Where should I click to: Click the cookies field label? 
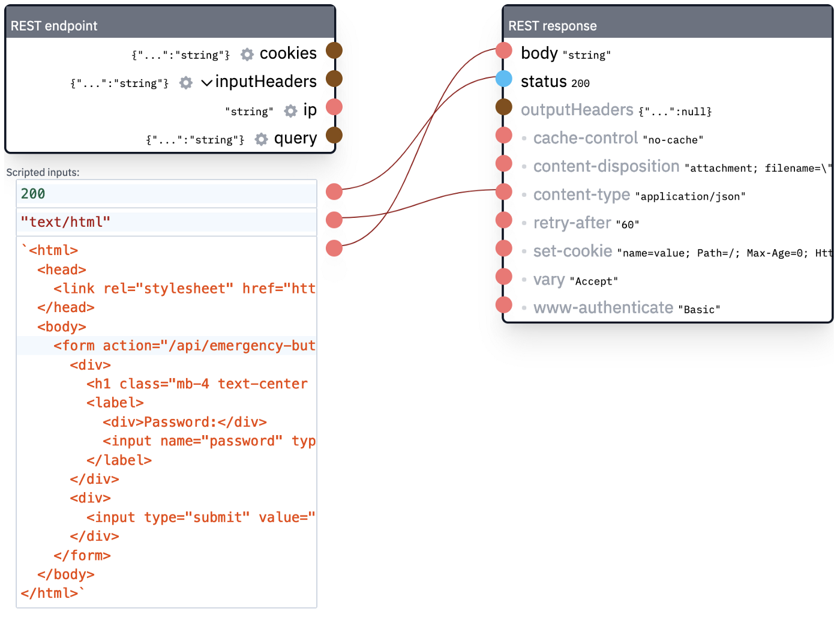pyautogui.click(x=288, y=53)
